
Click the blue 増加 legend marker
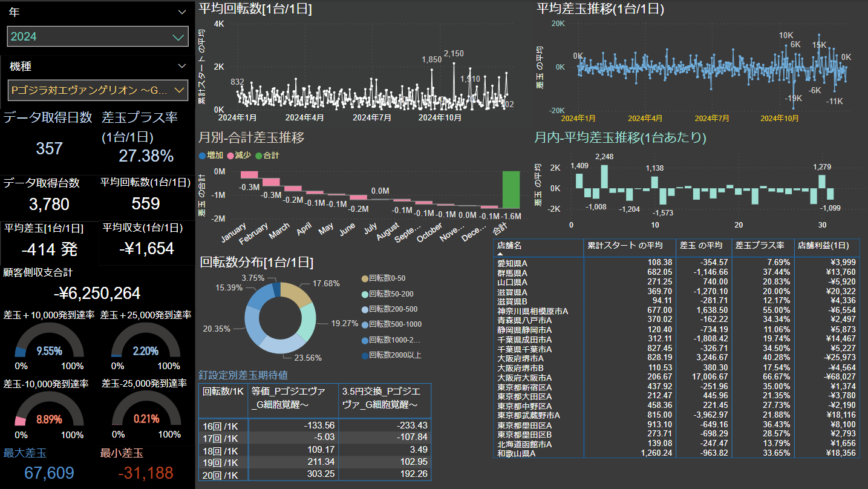pos(202,156)
